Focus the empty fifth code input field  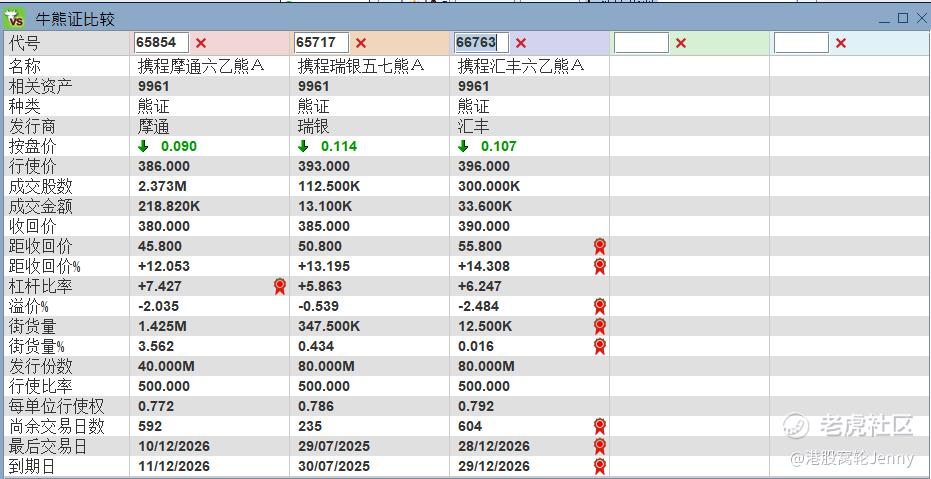tap(801, 43)
